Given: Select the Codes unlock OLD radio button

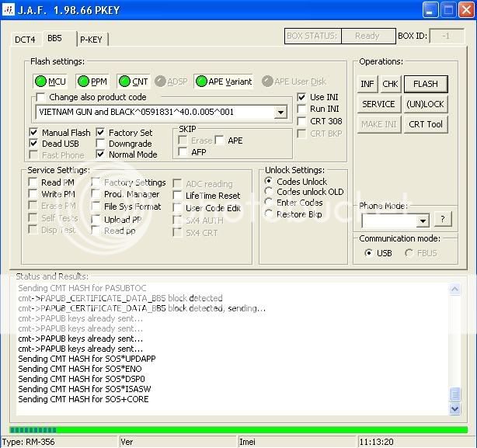Looking at the screenshot, I should [x=270, y=192].
